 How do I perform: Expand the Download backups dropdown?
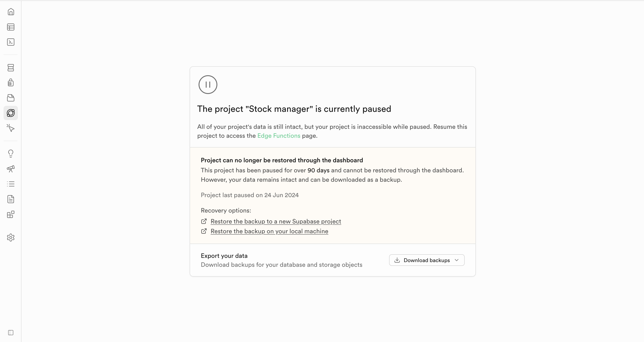(x=426, y=260)
